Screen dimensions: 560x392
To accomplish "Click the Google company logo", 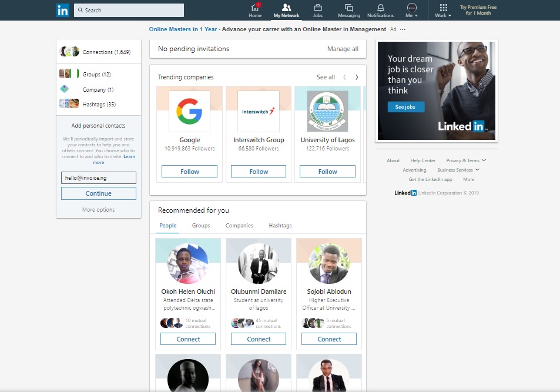I will pos(189,111).
